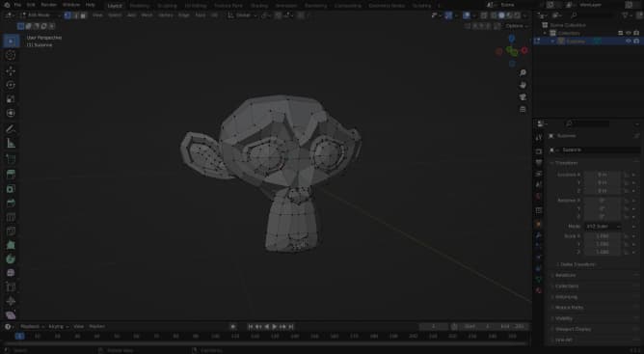This screenshot has width=644, height=354.
Task: Open the Edit Mode dropdown
Action: point(40,15)
